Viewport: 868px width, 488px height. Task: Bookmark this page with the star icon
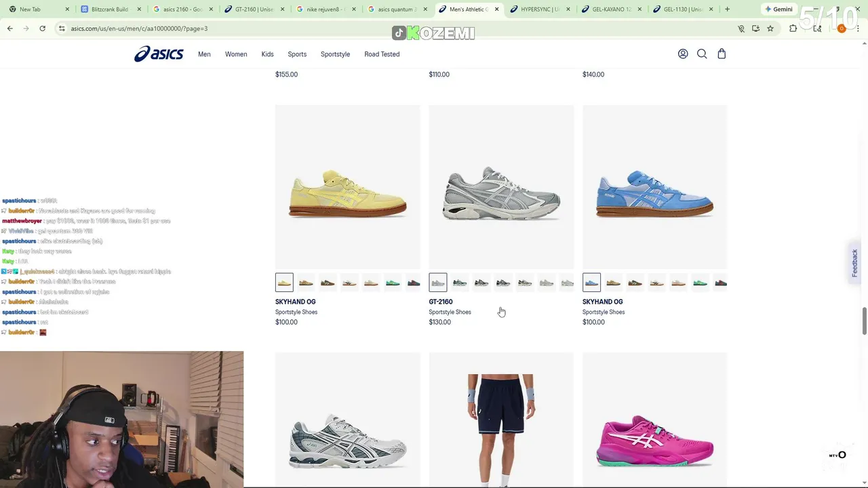click(770, 28)
